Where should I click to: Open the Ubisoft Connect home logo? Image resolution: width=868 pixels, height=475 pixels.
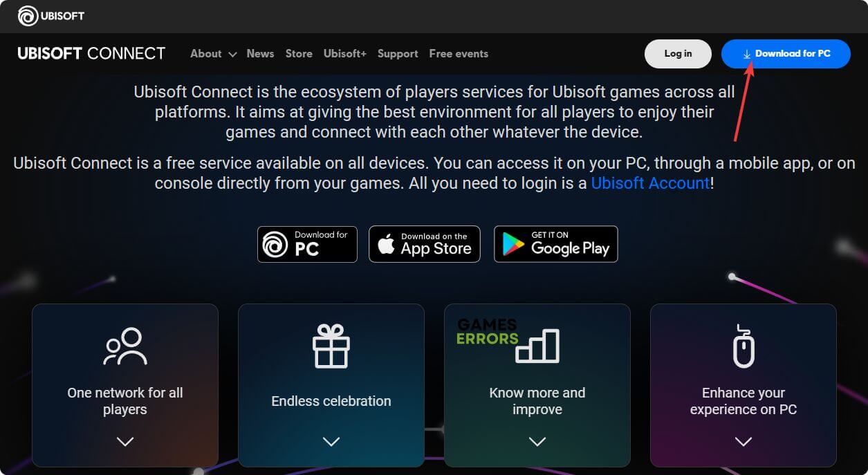[91, 53]
